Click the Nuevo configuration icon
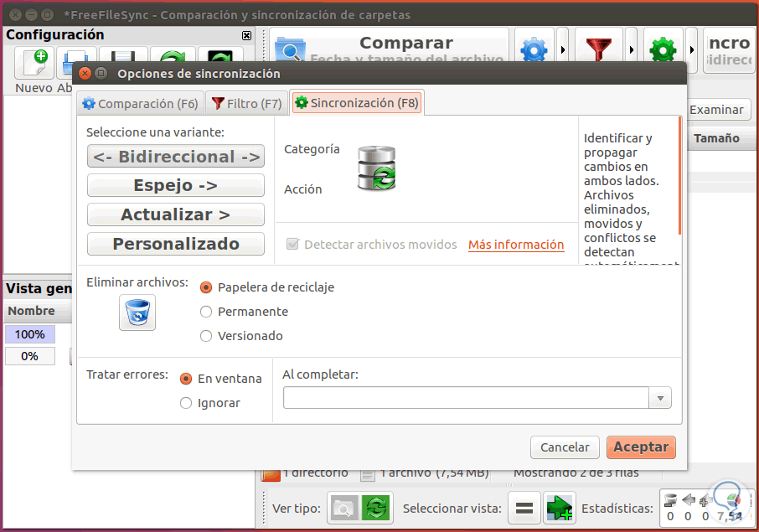This screenshot has height=532, width=759. 34,63
